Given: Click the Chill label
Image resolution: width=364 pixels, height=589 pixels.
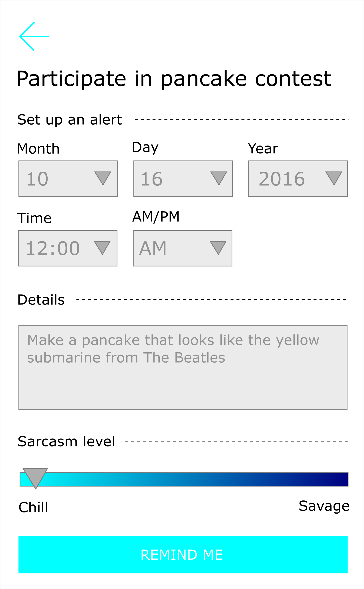Looking at the screenshot, I should coord(33,507).
